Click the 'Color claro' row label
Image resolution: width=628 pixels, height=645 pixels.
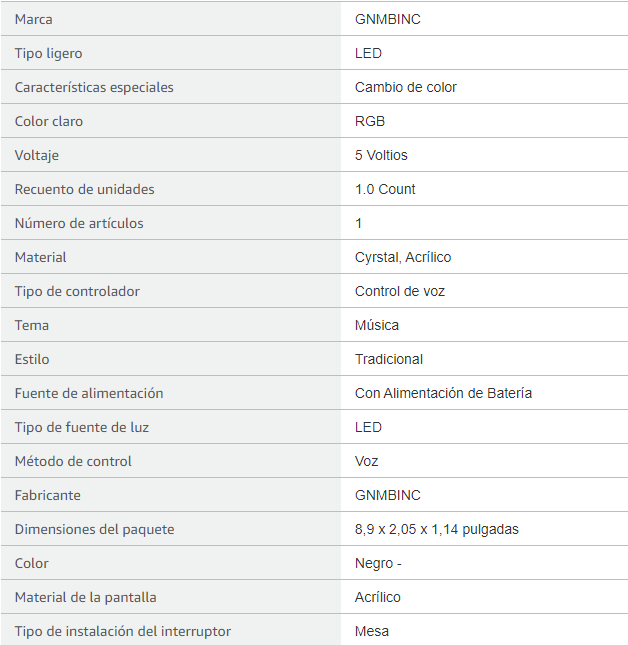click(x=49, y=121)
